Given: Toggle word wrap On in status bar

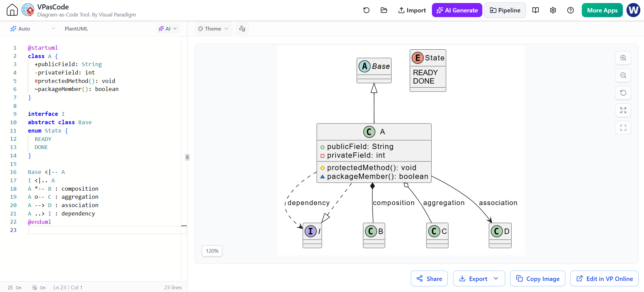Looking at the screenshot, I should click(x=39, y=288).
